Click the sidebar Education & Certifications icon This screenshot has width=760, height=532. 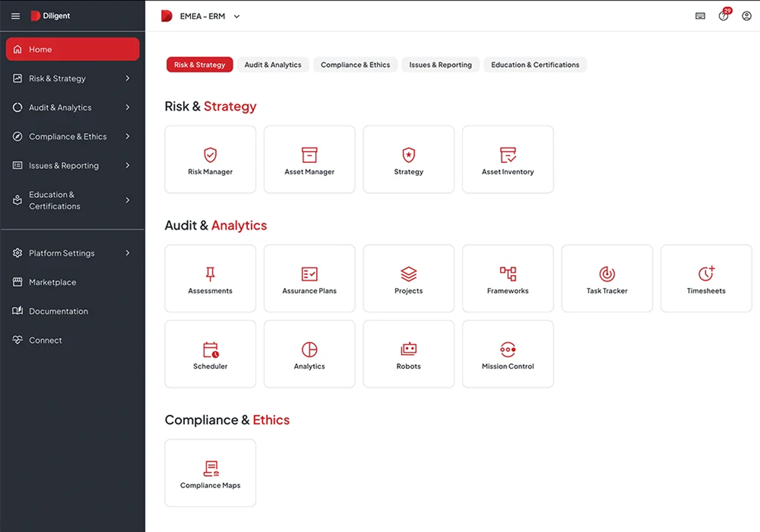(17, 200)
